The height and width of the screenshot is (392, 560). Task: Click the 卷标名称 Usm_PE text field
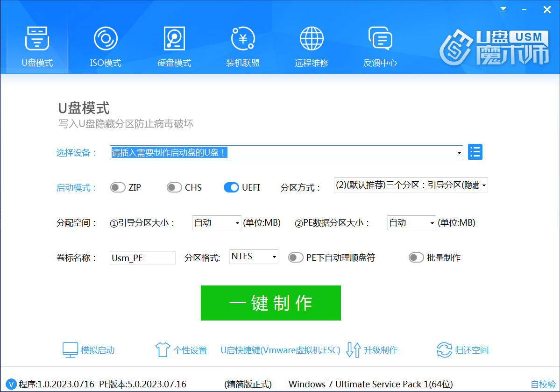pos(142,258)
